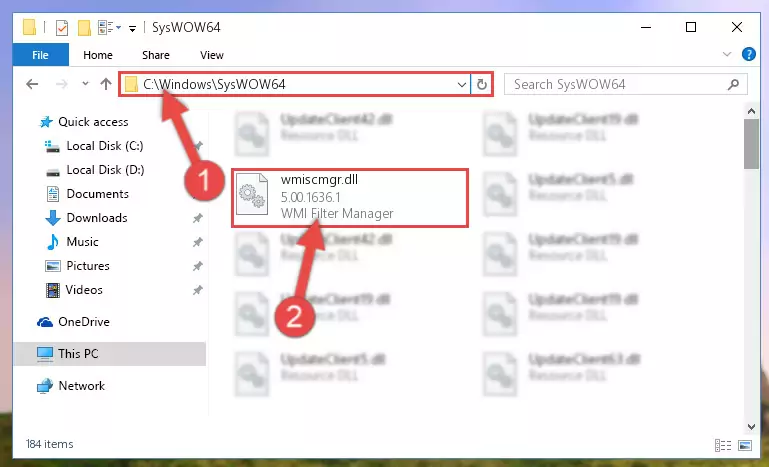Viewport: 769px width, 467px height.
Task: Open Customize Quick Access Toolbar dropdown
Action: (132, 29)
